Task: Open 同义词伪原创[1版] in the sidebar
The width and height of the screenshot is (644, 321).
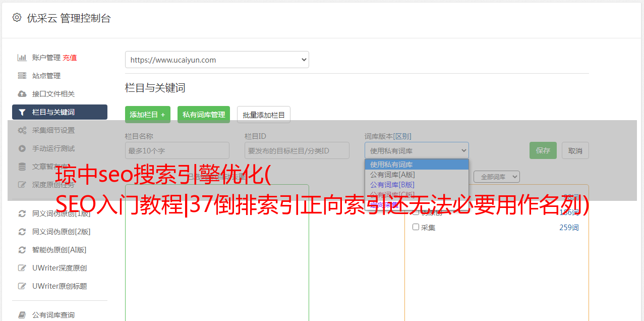Action: (x=61, y=213)
